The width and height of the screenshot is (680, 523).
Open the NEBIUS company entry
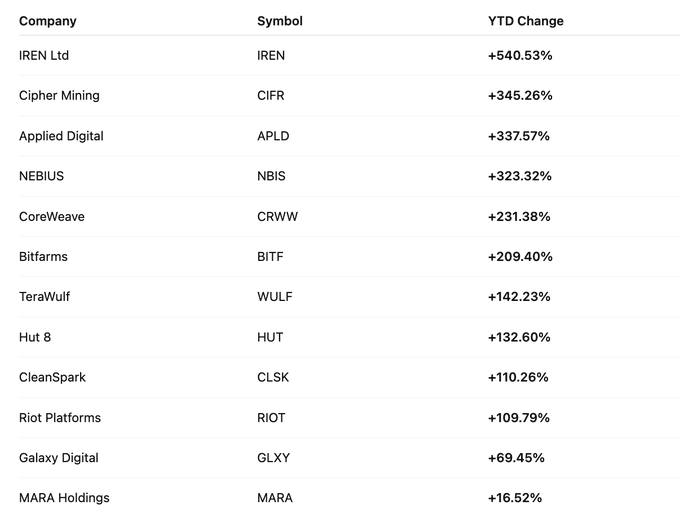pyautogui.click(x=41, y=176)
